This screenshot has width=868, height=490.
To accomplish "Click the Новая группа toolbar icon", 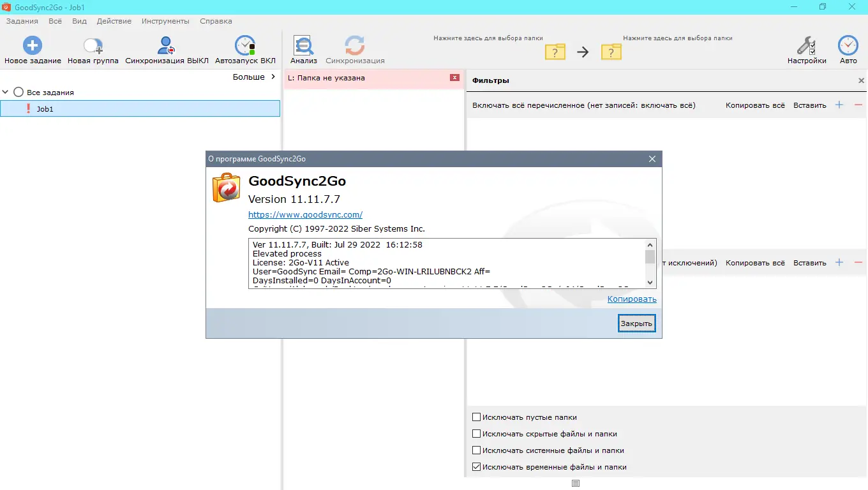I will click(x=93, y=46).
